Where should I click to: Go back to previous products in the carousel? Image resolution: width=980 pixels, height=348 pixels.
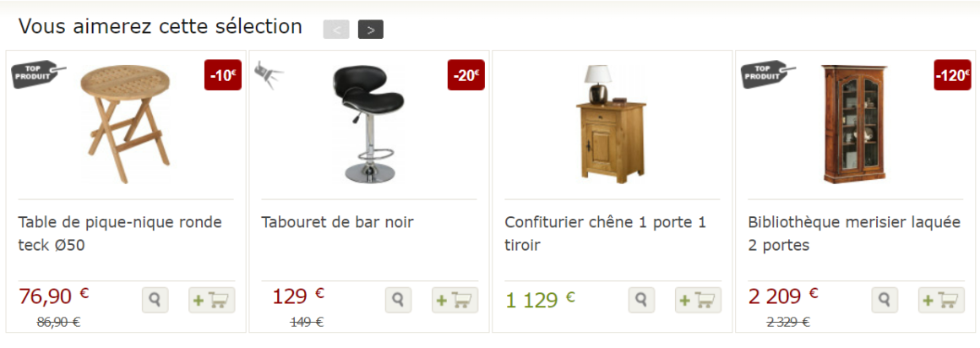(336, 30)
